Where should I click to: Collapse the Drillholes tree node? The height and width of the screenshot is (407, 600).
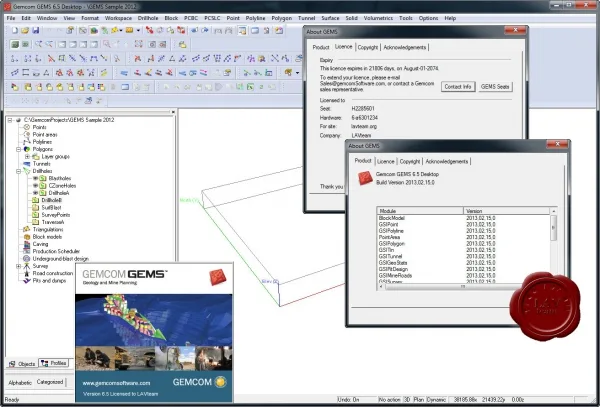click(18, 171)
